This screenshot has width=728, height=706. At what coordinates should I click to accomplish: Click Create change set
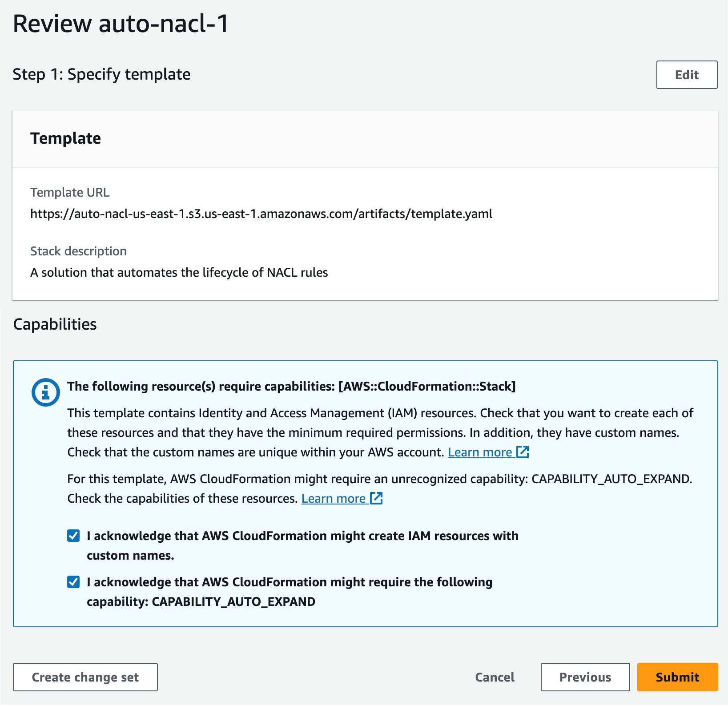pos(85,677)
